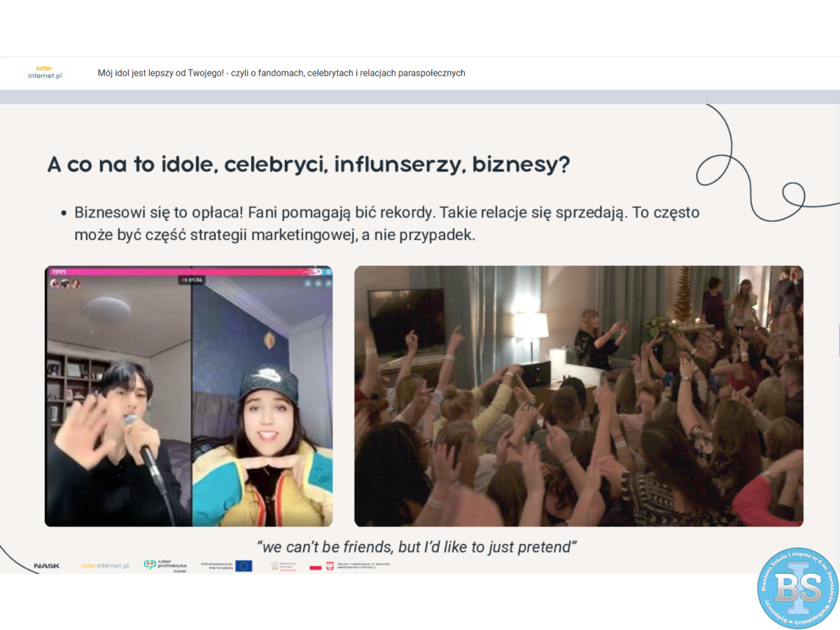Click the 01:36 timer in livestream
Image resolution: width=840 pixels, height=630 pixels.
(x=192, y=280)
